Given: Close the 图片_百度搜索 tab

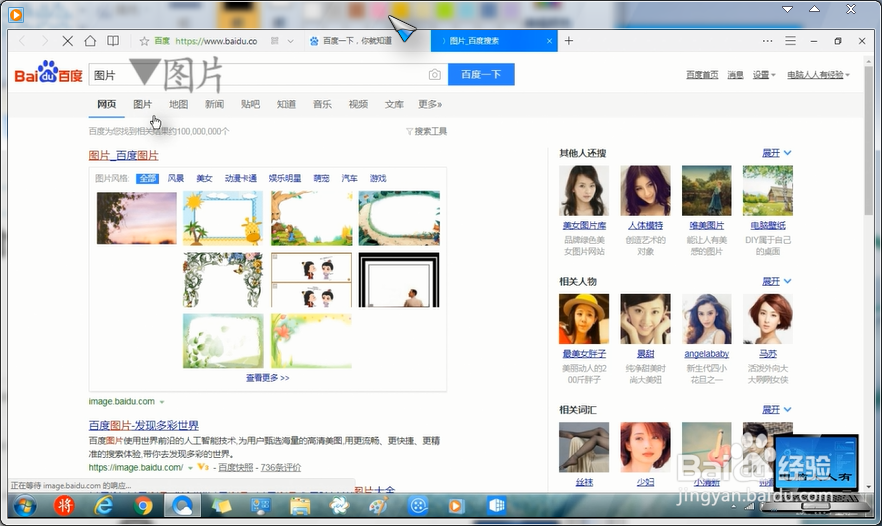Looking at the screenshot, I should click(x=550, y=41).
